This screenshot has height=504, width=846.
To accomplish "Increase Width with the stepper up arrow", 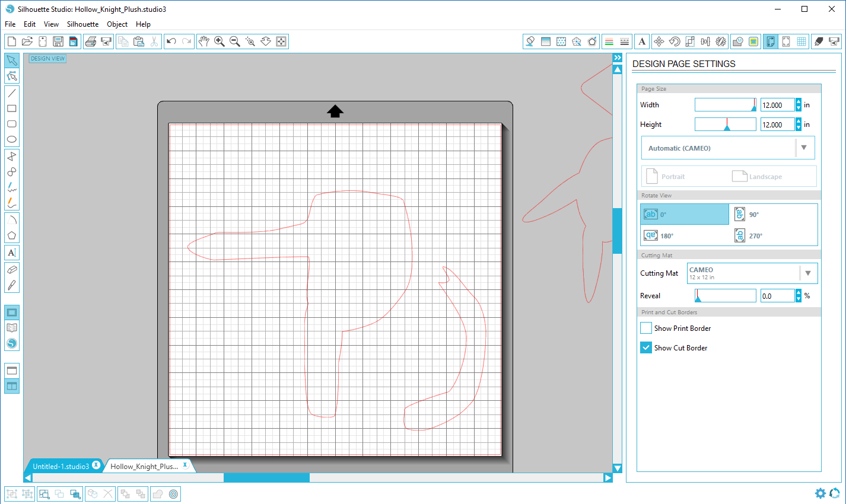I will tap(799, 102).
